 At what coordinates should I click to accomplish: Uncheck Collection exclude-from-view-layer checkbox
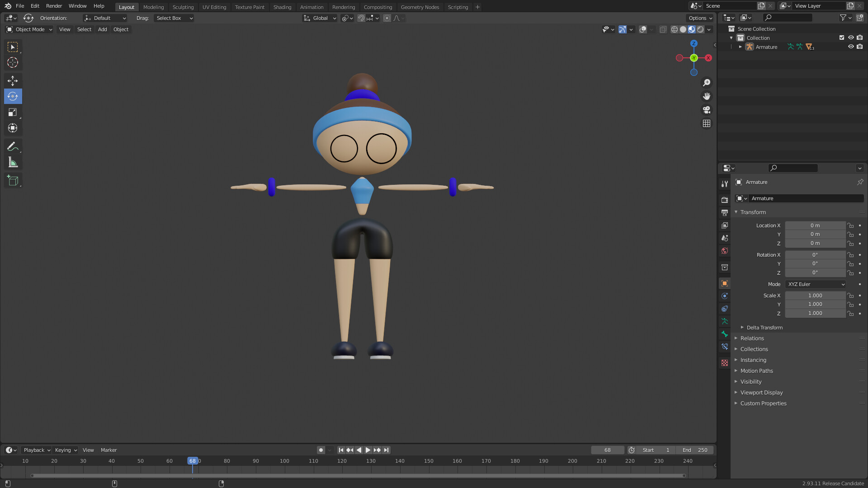point(842,38)
